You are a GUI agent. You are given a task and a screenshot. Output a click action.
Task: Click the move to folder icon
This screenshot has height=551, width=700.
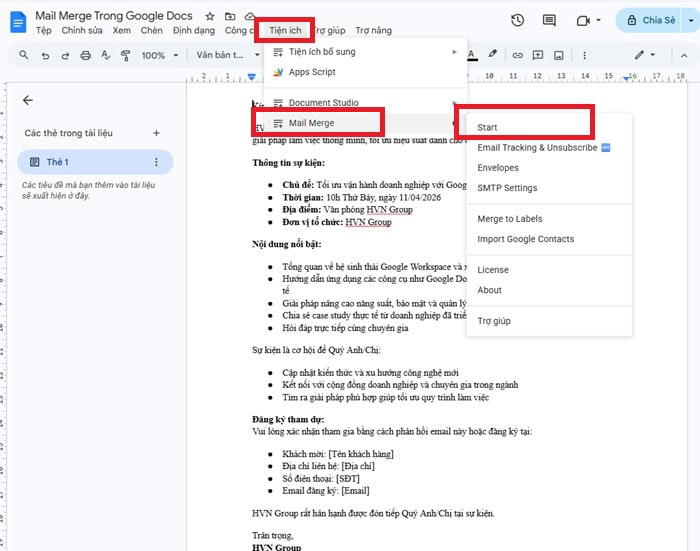[x=230, y=17]
